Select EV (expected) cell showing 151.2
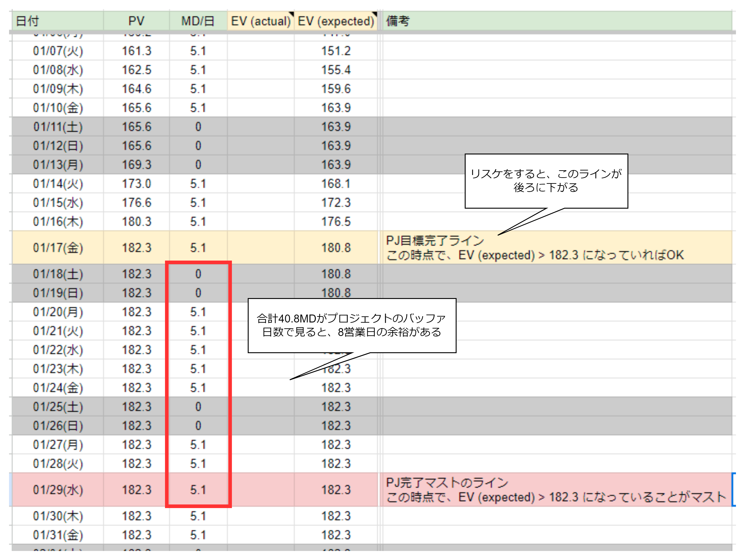Image resolution: width=745 pixels, height=560 pixels. click(x=336, y=51)
